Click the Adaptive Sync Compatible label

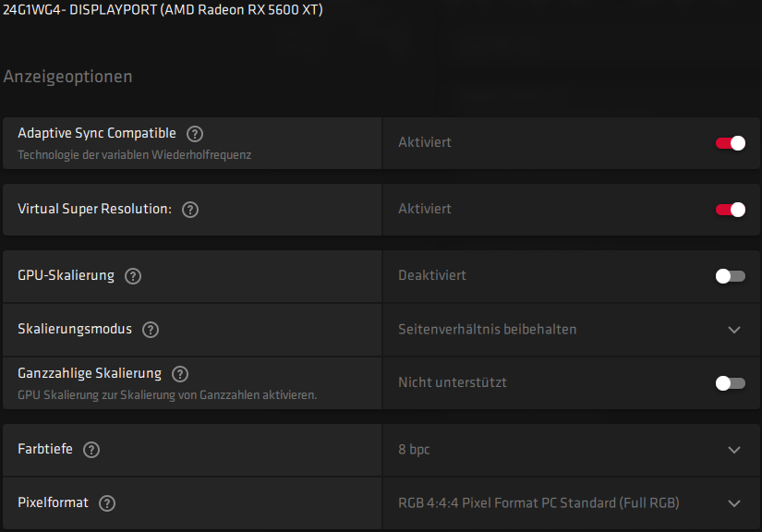97,134
